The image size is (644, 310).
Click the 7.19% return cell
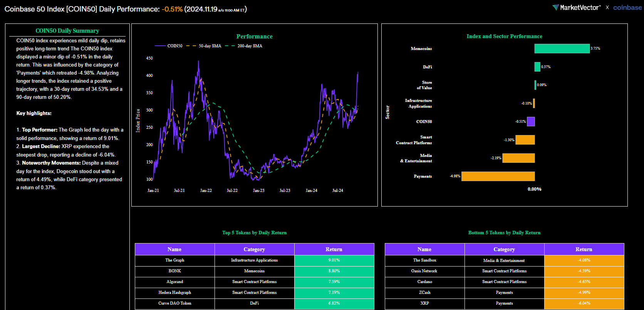click(334, 293)
